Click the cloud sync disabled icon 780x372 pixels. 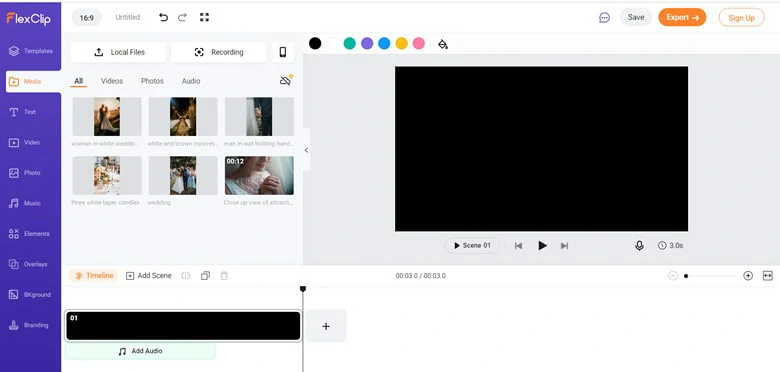286,81
